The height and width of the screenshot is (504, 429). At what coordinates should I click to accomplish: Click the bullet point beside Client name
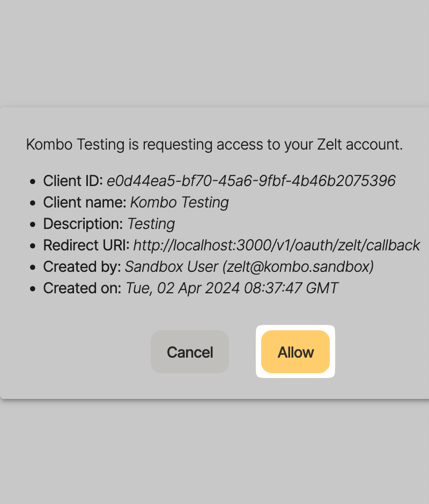point(33,203)
